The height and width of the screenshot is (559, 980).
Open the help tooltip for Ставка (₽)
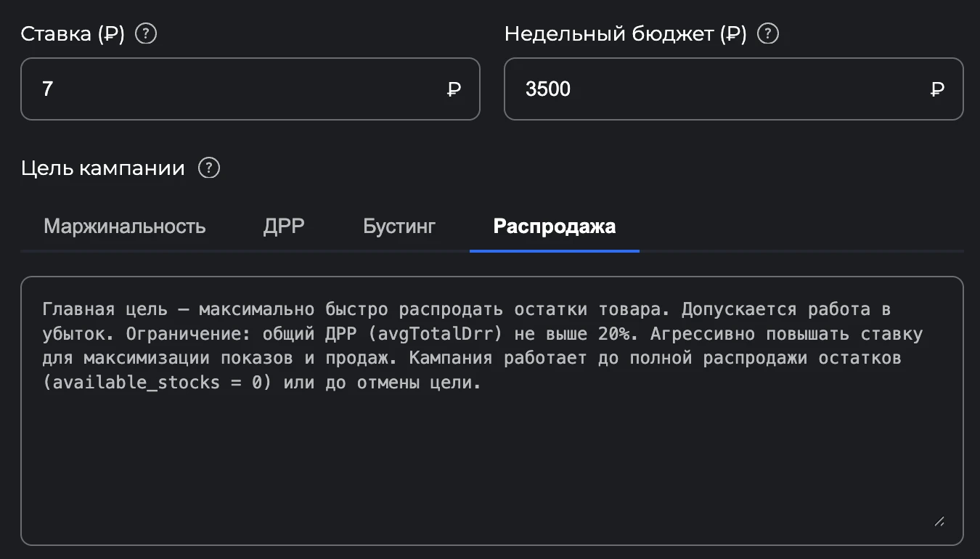pyautogui.click(x=144, y=33)
